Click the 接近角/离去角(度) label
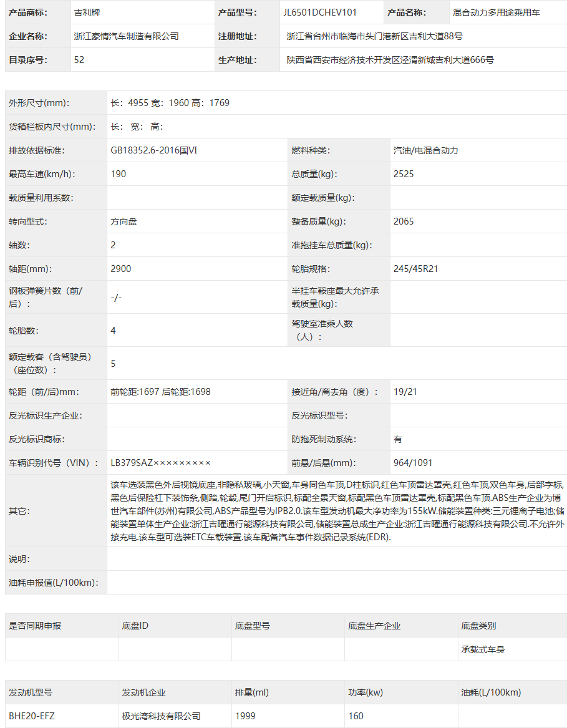 [x=335, y=392]
